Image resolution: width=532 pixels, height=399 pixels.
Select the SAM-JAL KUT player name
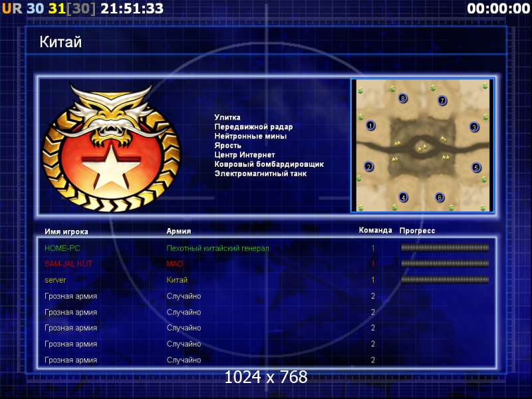(68, 263)
